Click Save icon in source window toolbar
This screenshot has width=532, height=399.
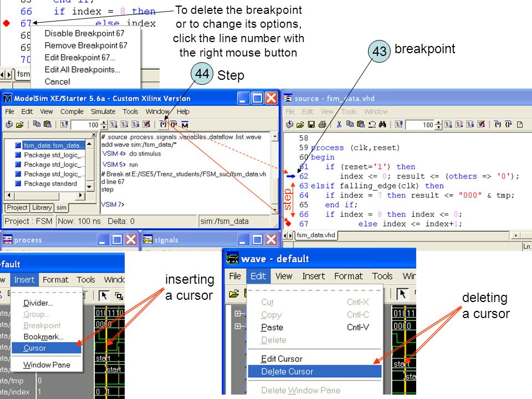(311, 125)
